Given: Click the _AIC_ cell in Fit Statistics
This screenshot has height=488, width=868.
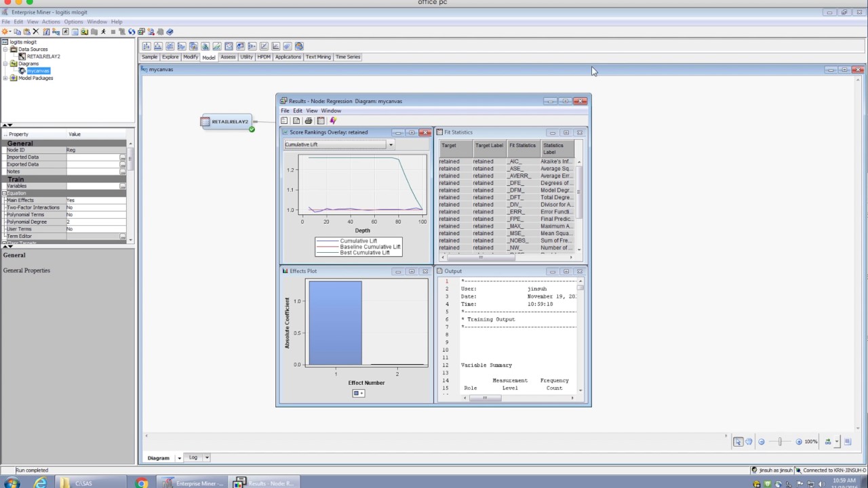Looking at the screenshot, I should tap(522, 161).
